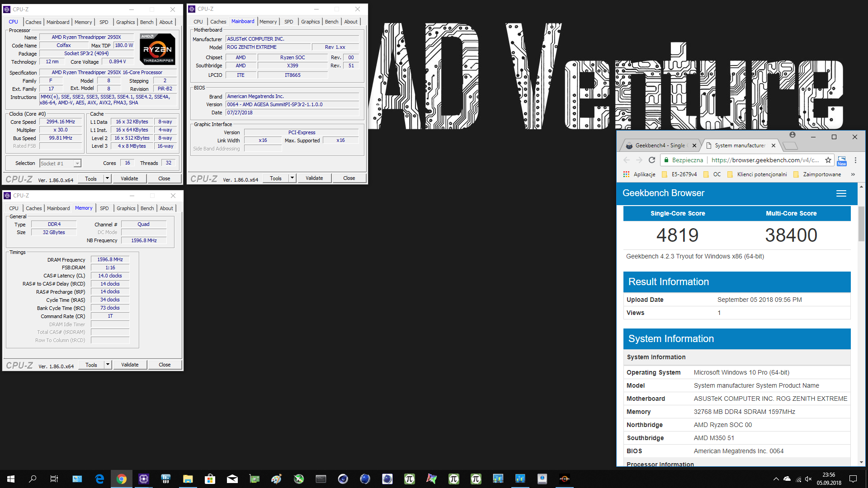
Task: Click Close in the CPU tab window
Action: coord(164,178)
